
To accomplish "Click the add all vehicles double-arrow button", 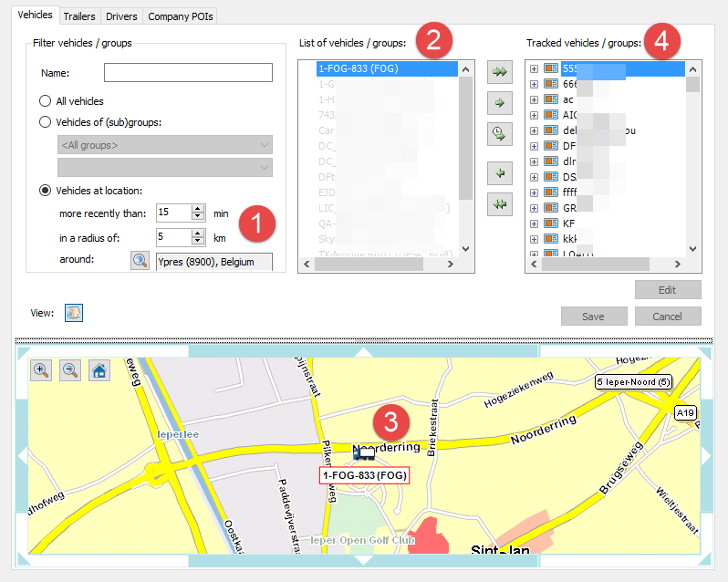I will click(499, 69).
